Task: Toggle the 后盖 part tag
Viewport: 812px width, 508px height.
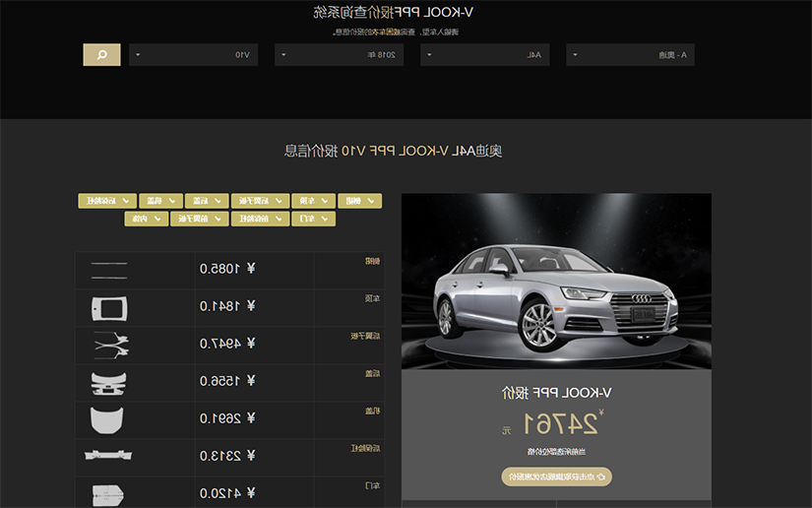Action: point(207,201)
